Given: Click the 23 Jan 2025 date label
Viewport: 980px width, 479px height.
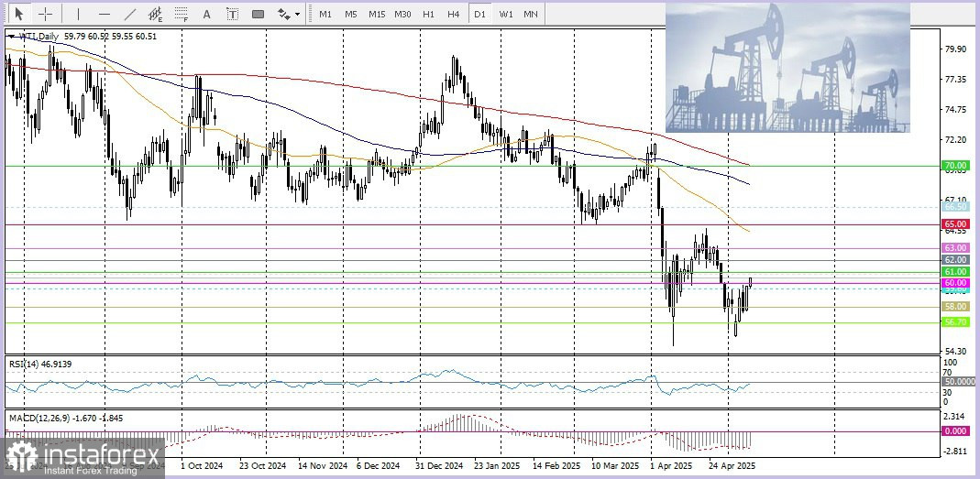Looking at the screenshot, I should pos(497,466).
